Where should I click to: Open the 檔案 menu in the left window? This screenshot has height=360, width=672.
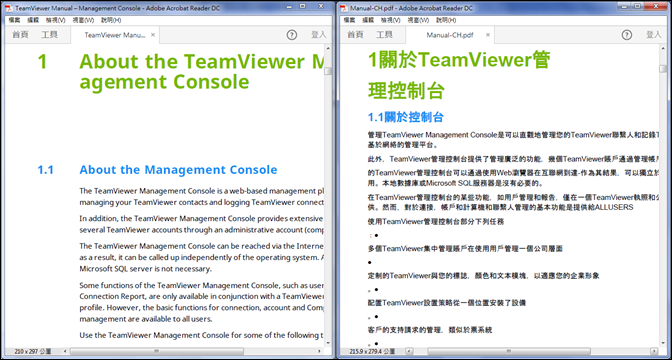14,20
